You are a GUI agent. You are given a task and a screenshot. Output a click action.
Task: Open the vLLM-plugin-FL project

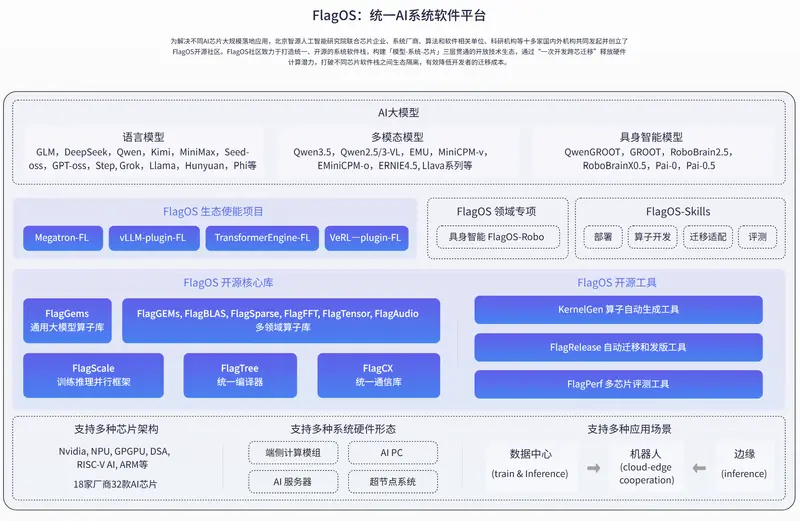coord(154,238)
